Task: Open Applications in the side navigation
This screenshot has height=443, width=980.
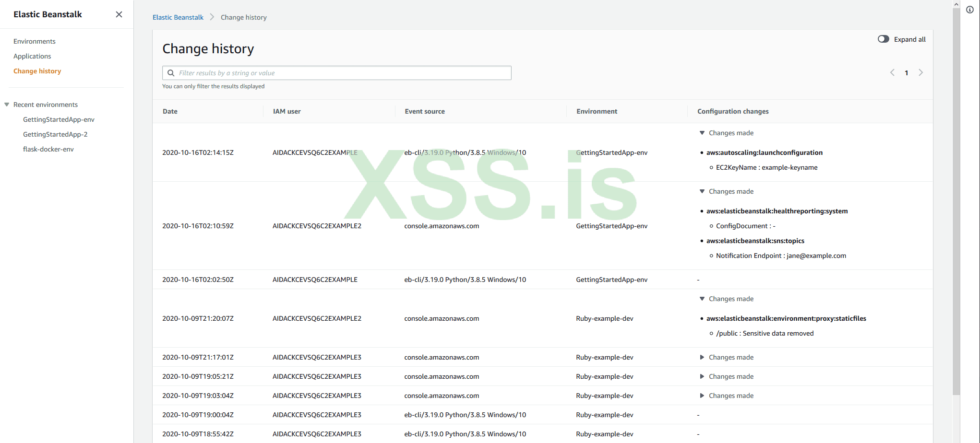Action: coord(32,56)
